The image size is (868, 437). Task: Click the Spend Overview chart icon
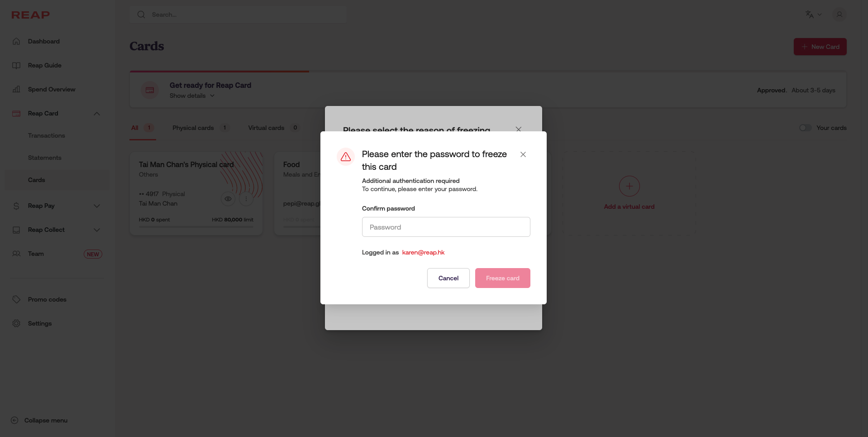pyautogui.click(x=16, y=89)
